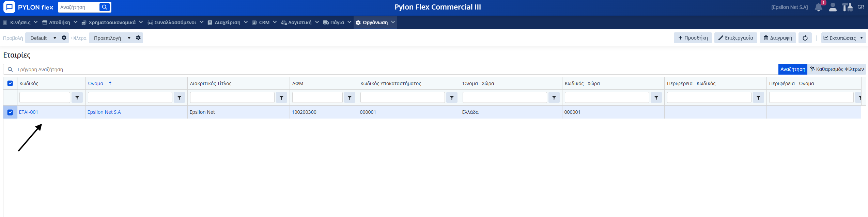
Task: Expand the Οργάνωση menu
Action: tap(375, 22)
